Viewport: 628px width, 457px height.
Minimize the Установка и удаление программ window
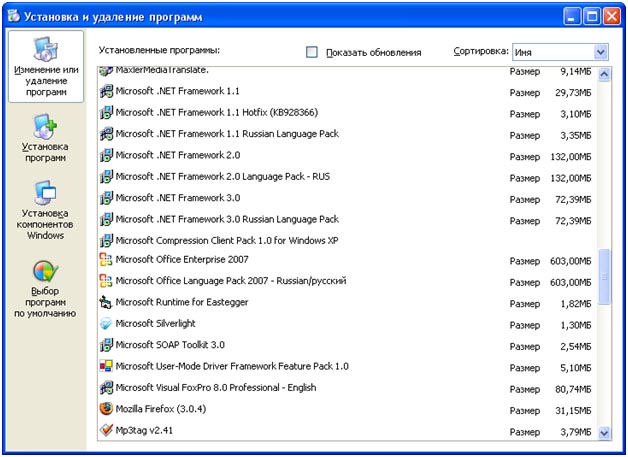(x=572, y=16)
